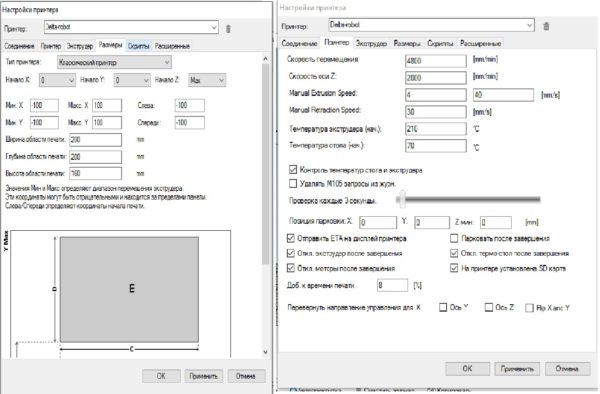Click Применить in left settings window
This screenshot has width=600, height=394.
point(204,376)
